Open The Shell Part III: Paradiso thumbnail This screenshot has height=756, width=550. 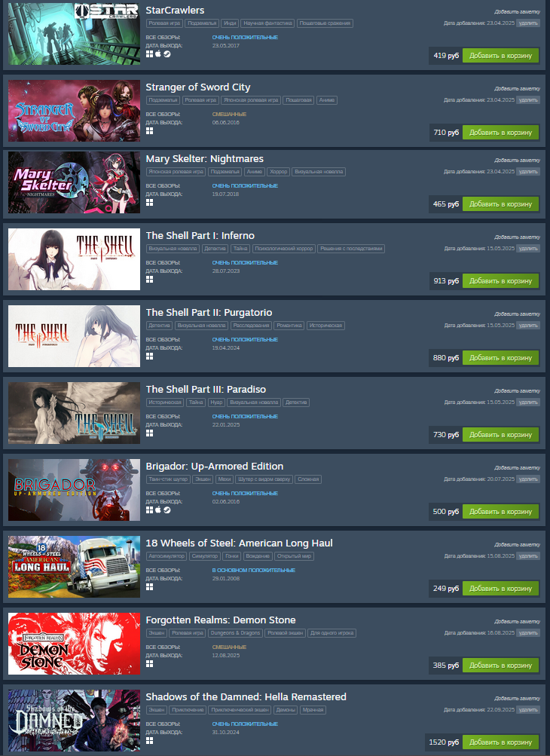point(75,413)
